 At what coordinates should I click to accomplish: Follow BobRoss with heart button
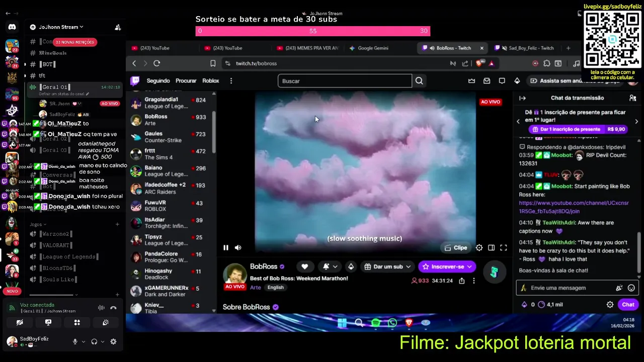click(304, 266)
